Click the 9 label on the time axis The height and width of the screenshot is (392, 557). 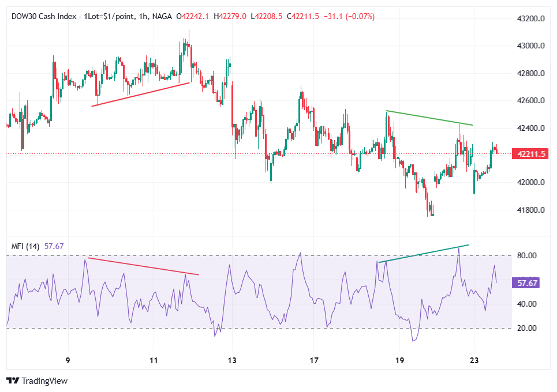[67, 359]
